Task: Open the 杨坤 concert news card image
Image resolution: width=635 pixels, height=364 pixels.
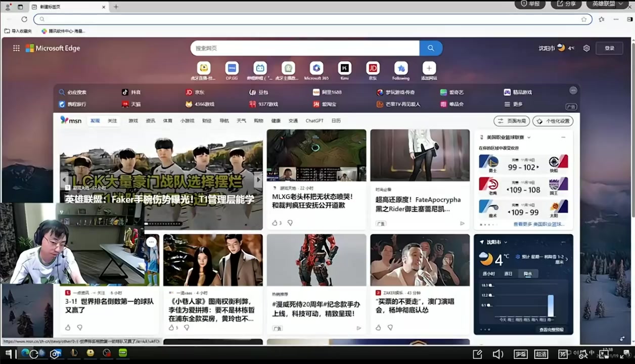Action: coord(420,260)
